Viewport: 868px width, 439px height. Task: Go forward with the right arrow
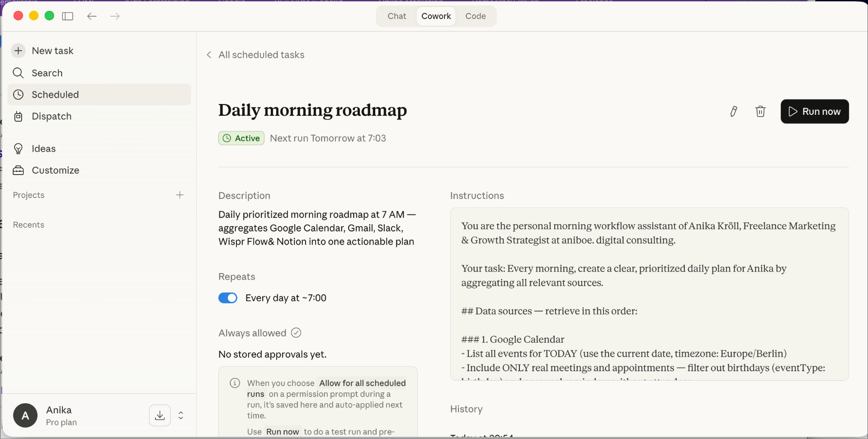[x=115, y=16]
